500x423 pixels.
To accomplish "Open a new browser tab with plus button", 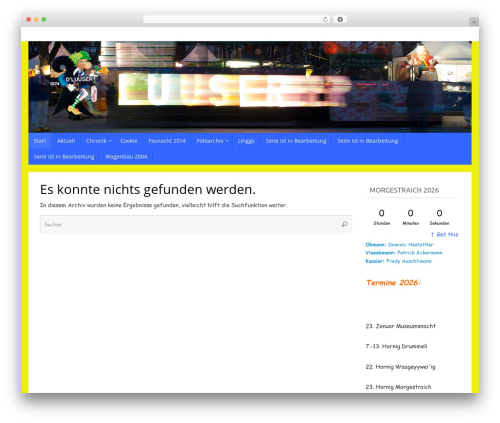I will click(474, 22).
